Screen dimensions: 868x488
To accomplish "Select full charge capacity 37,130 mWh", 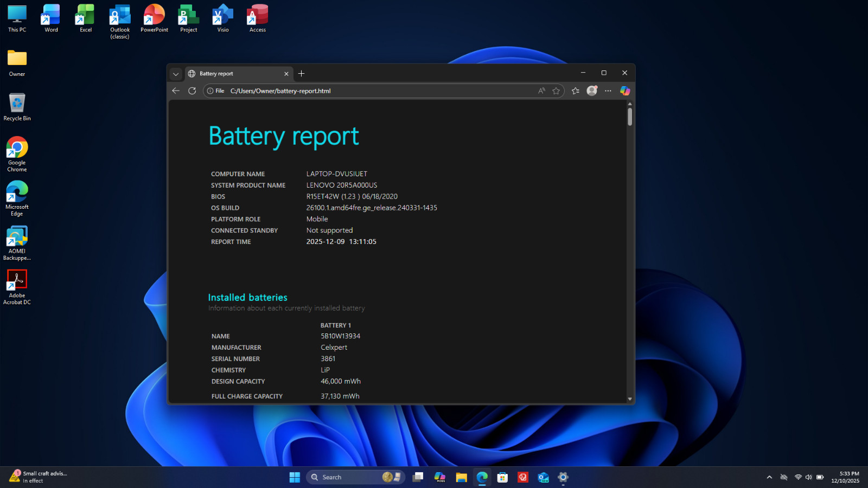I will 340,396.
